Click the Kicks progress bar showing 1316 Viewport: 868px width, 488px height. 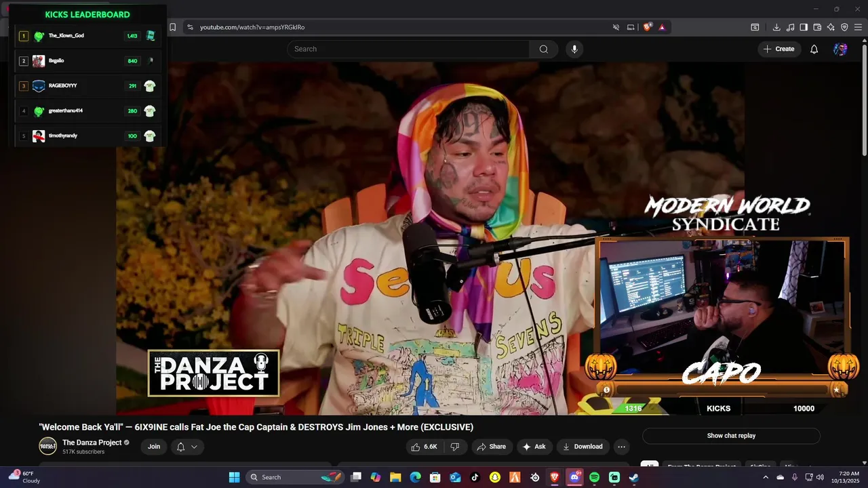pos(718,408)
